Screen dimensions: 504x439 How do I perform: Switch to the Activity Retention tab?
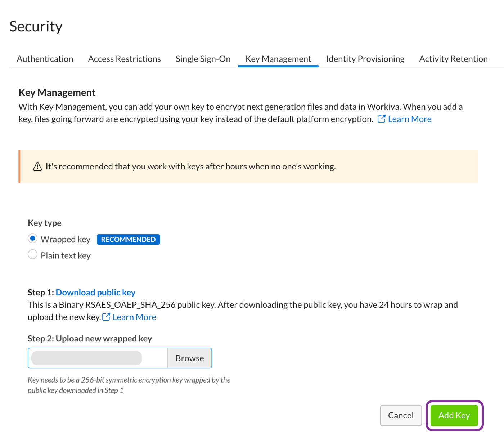tap(453, 59)
